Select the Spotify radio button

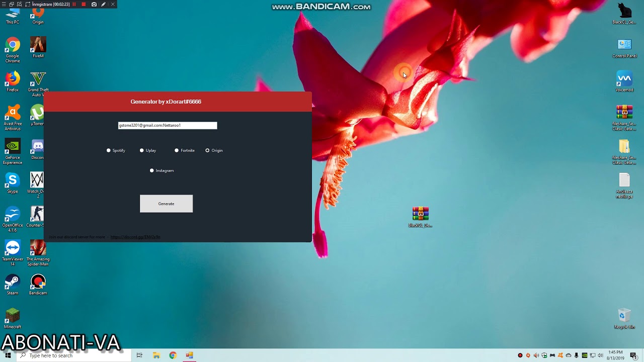click(109, 150)
